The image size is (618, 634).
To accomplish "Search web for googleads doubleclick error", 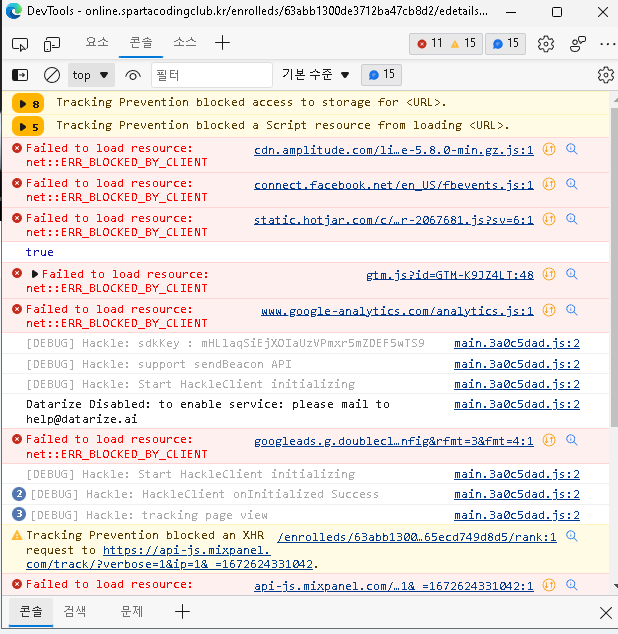I will pyautogui.click(x=571, y=440).
